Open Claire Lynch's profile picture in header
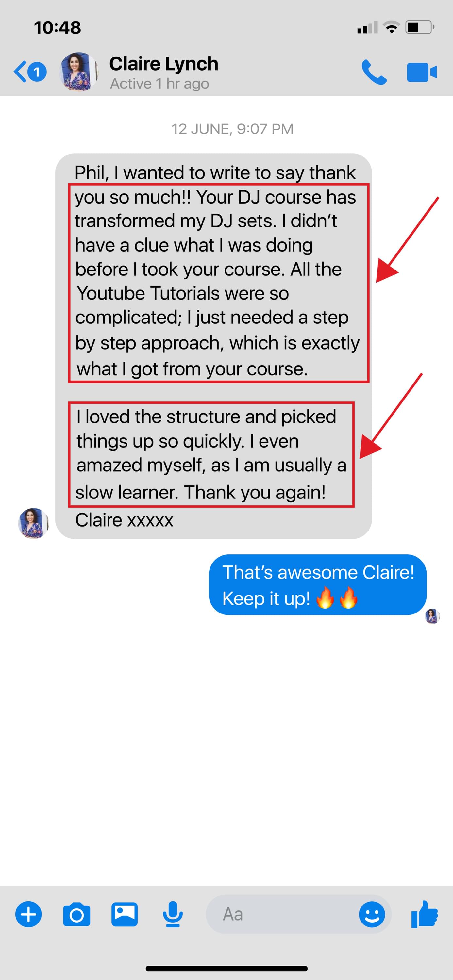 [79, 72]
